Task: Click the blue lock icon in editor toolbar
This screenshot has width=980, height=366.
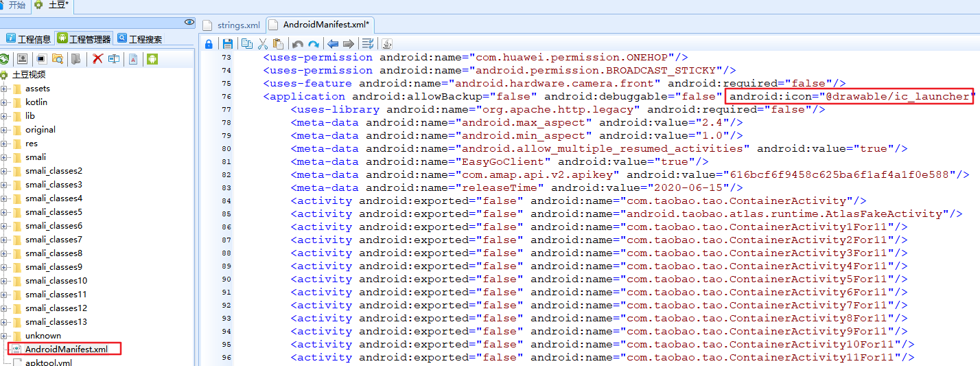Action: (x=209, y=43)
